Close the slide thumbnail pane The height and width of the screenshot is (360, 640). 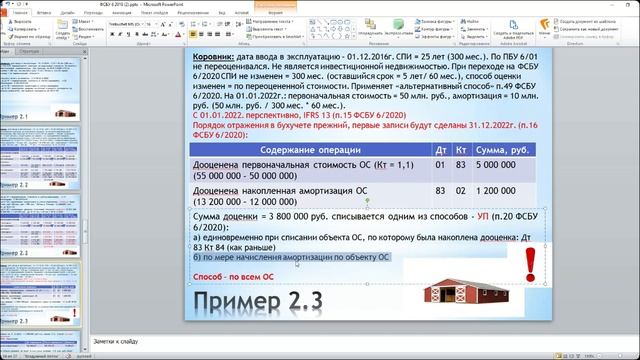pyautogui.click(x=84, y=51)
